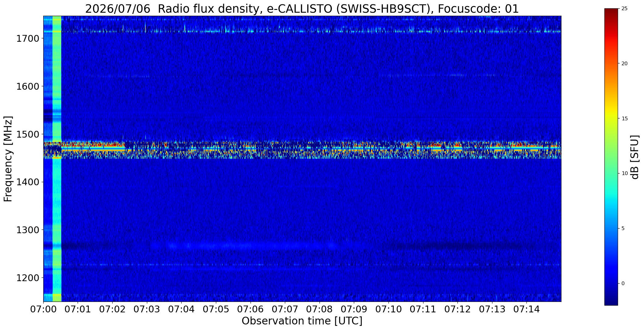Click the green vertical stripe near 07:00
The height and width of the screenshot is (330, 644).
57,159
